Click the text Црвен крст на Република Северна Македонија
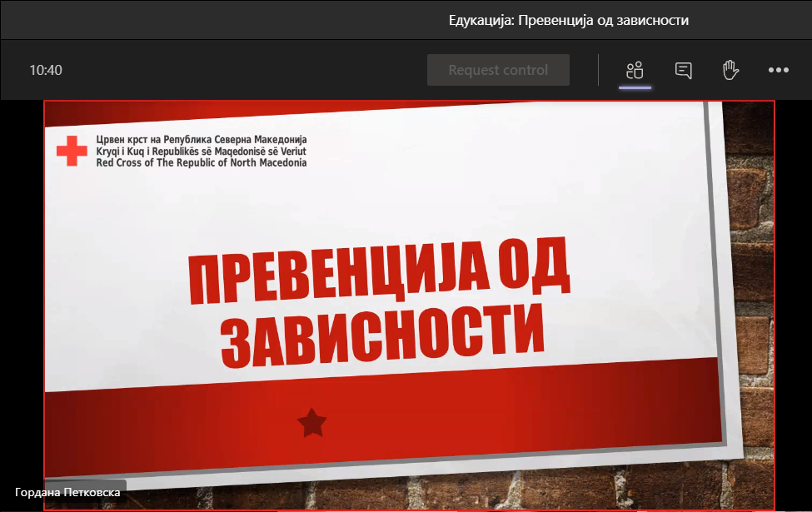 pos(202,139)
